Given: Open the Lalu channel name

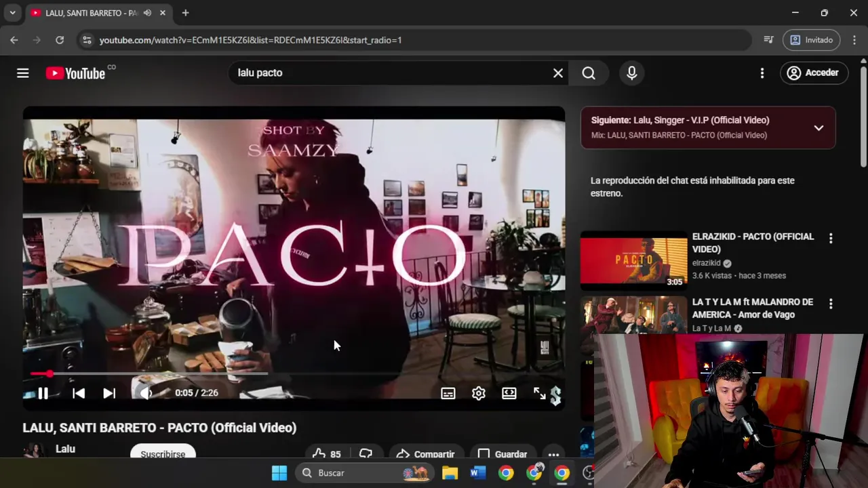Looking at the screenshot, I should tap(65, 449).
